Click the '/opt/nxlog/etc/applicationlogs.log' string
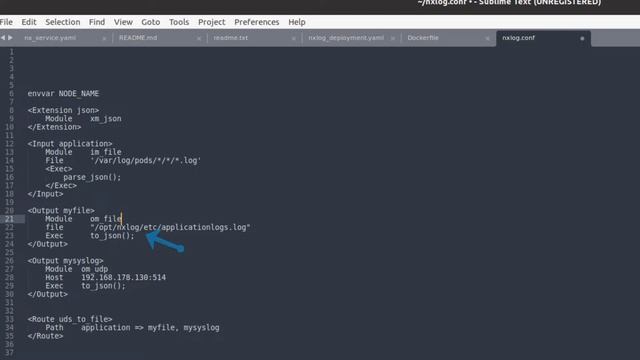This screenshot has height=360, width=640. 170,227
